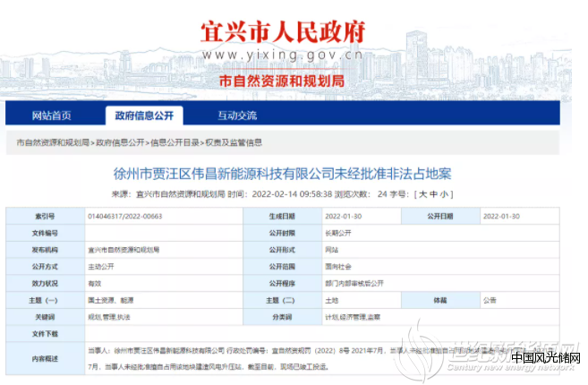Click the 发布机构 value 宜兴市自然资源和规划局

(x=124, y=250)
